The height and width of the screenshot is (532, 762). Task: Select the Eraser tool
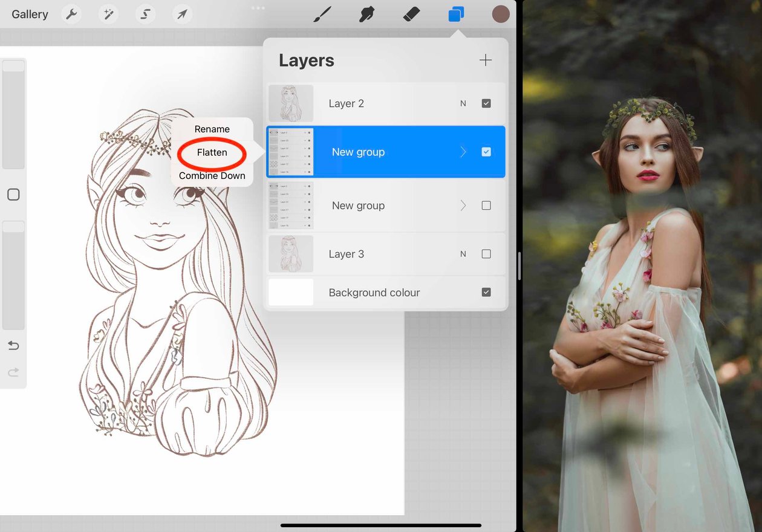coord(411,15)
